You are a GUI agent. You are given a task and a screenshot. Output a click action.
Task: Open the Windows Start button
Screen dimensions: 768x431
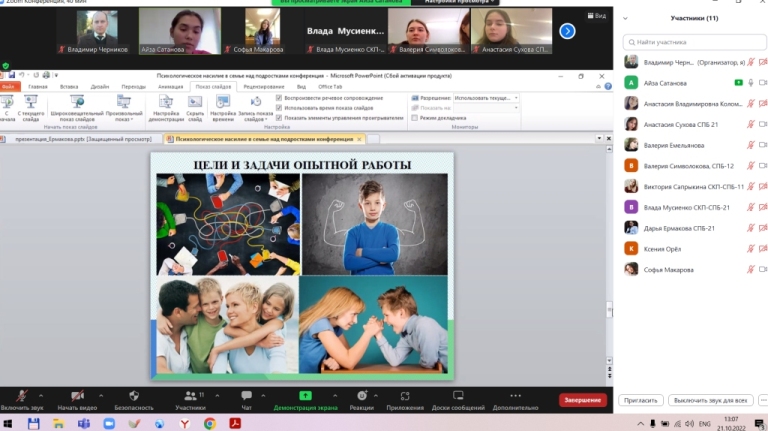[8, 424]
